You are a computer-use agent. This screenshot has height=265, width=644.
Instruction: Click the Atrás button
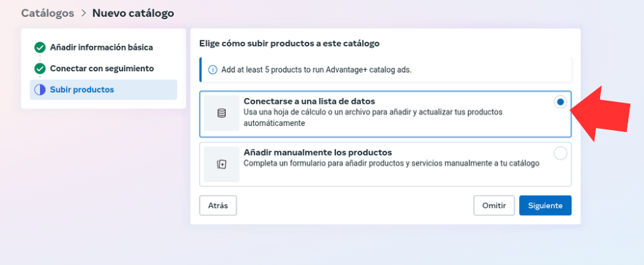tap(218, 205)
